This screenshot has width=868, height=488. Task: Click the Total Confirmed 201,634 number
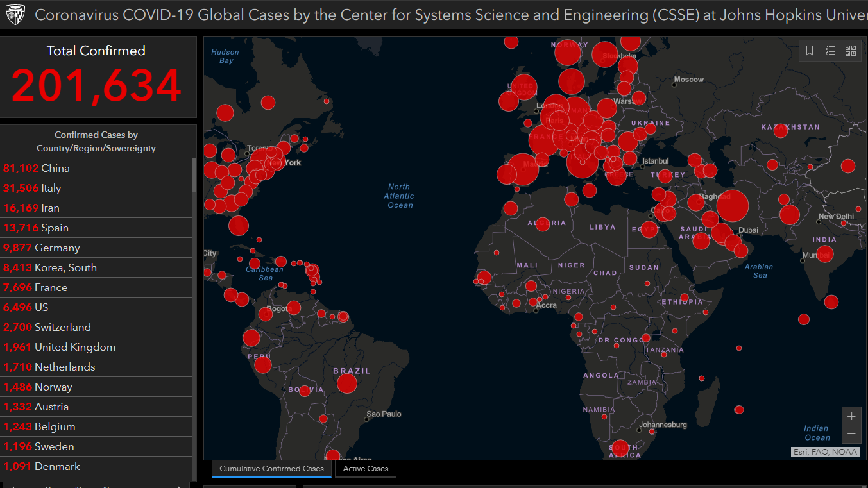[x=96, y=86]
